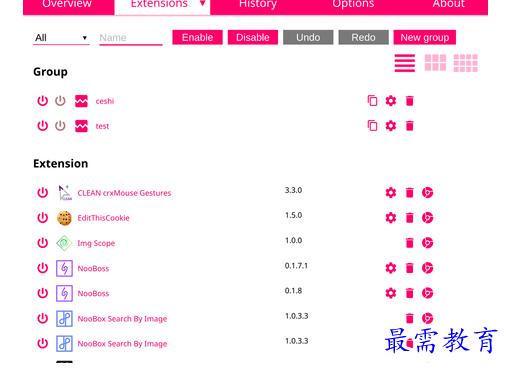Enable all extensions in test group
The width and height of the screenshot is (506, 372).
click(42, 126)
